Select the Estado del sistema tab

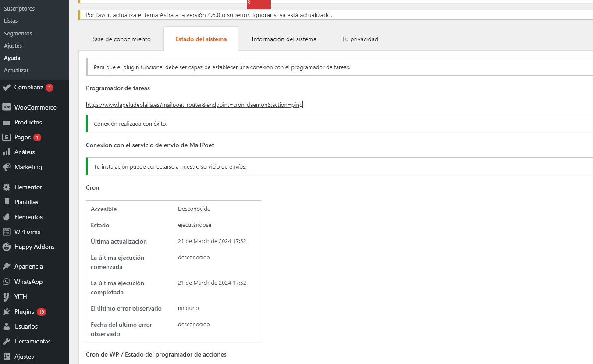pyautogui.click(x=201, y=39)
